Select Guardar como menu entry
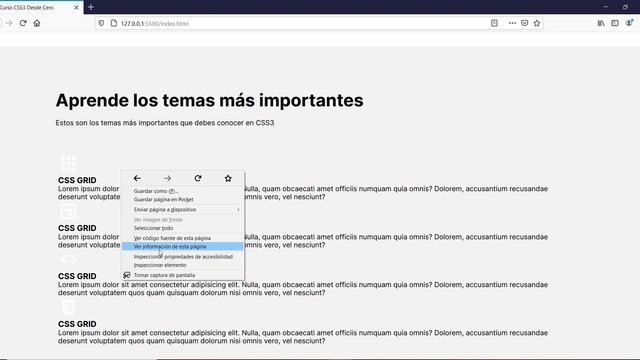Viewport: 640px width, 360px height. [183, 191]
